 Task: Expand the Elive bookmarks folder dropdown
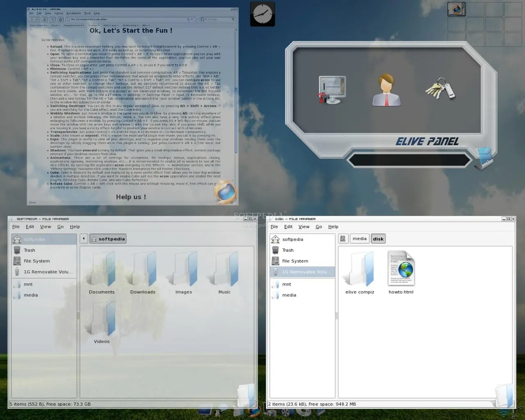55,25
